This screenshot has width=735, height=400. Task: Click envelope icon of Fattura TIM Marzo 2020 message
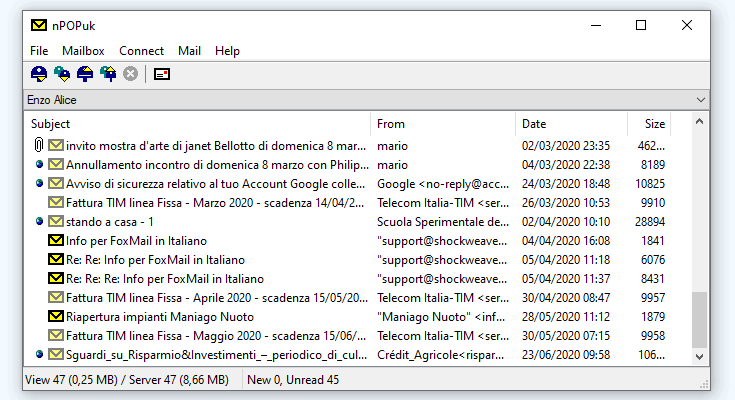point(56,202)
